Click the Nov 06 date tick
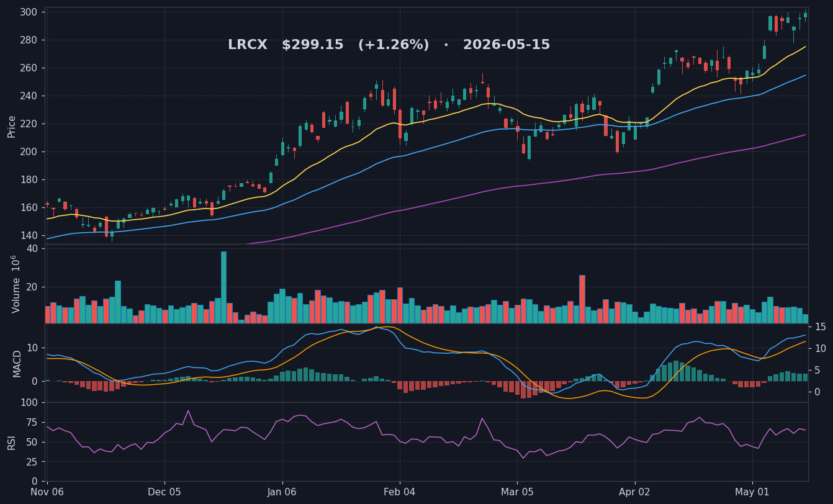 [47, 492]
